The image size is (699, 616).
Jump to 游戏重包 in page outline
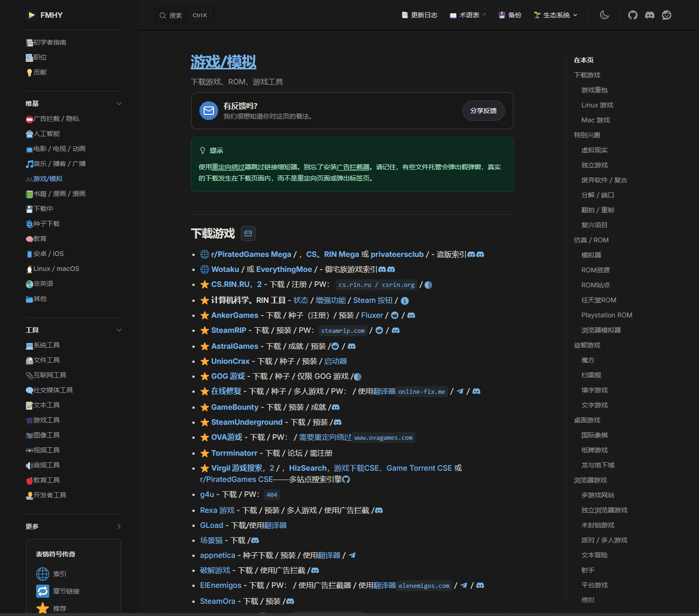pos(594,90)
